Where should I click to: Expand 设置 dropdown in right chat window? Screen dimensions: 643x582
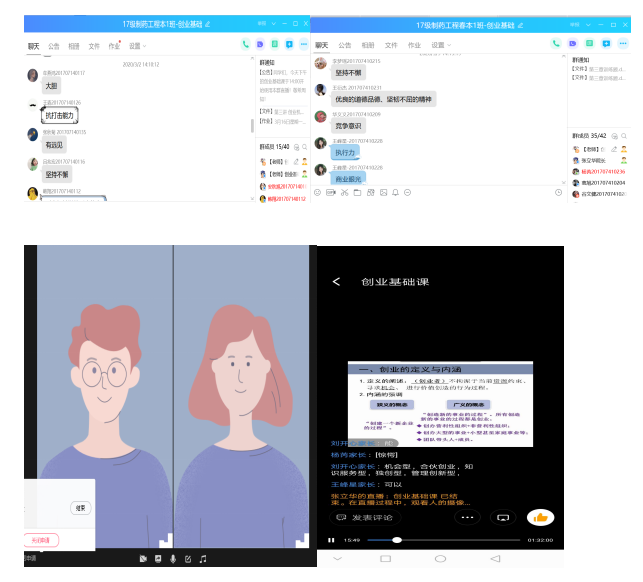point(438,45)
